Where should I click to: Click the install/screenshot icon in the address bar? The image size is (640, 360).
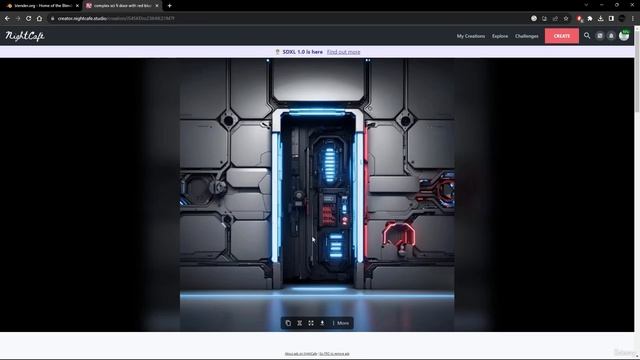(x=544, y=18)
